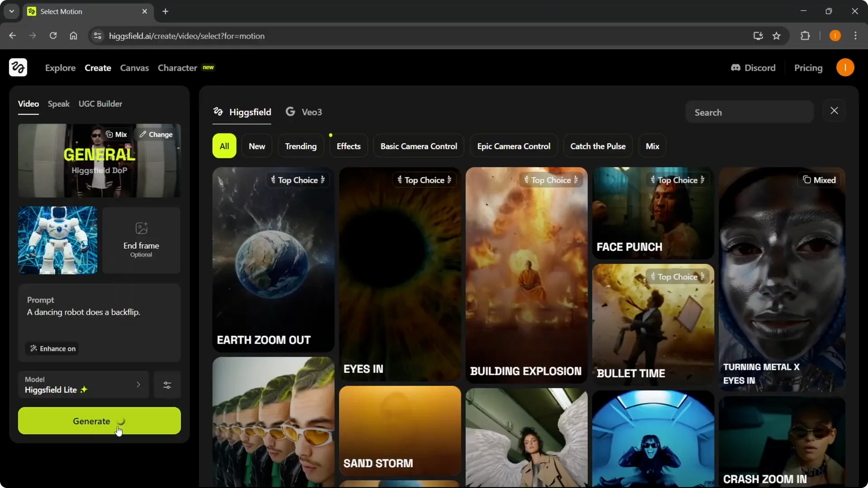Click the account avatar in top-right corner

tap(845, 67)
